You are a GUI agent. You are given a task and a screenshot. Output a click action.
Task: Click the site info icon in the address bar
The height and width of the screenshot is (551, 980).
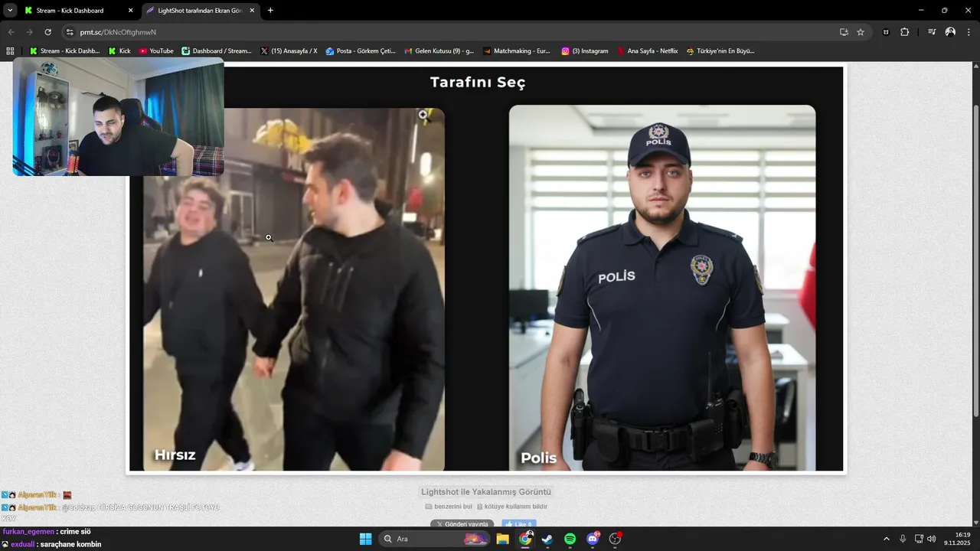(70, 32)
